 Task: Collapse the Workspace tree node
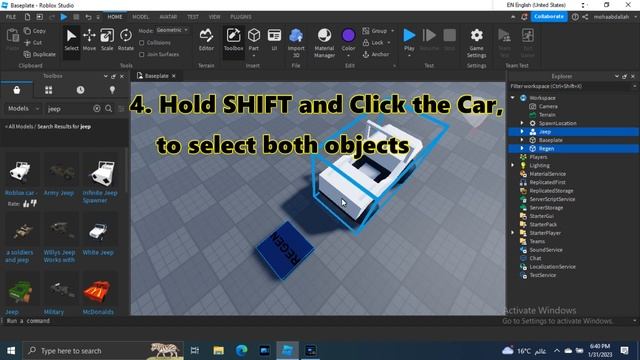(513, 98)
